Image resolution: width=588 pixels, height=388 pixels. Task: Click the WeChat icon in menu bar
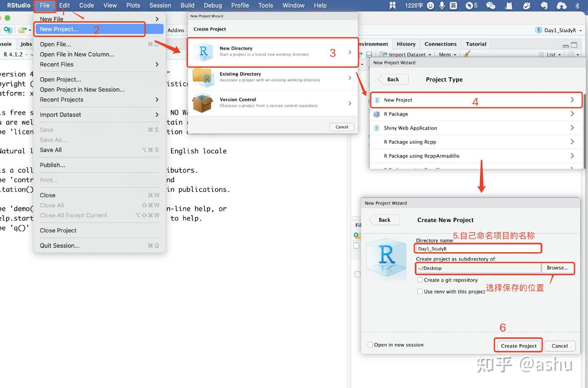point(490,5)
